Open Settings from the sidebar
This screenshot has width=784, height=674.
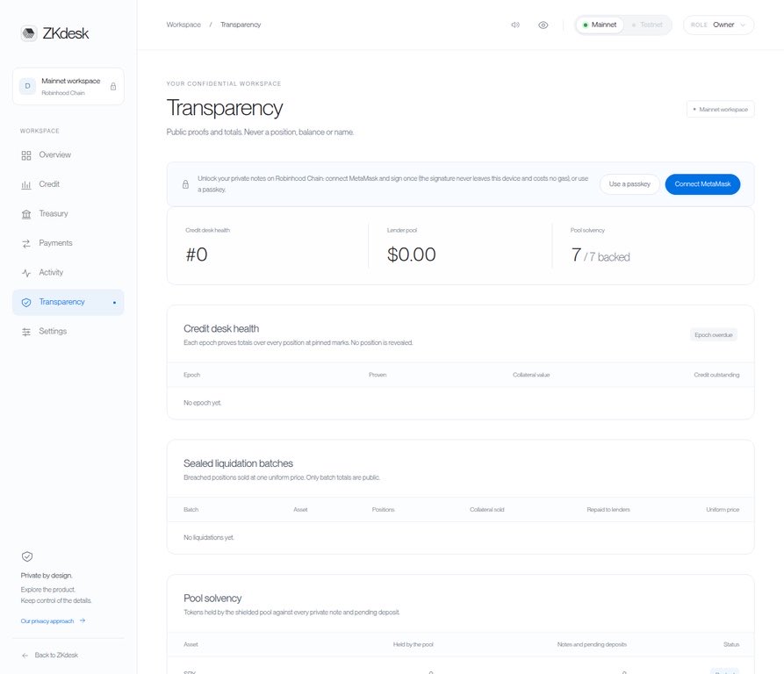[x=68, y=331]
